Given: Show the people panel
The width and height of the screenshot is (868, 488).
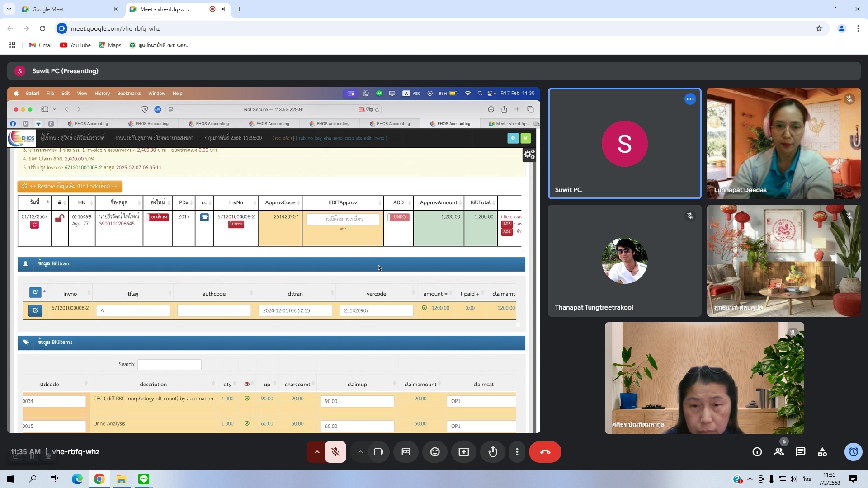Looking at the screenshot, I should point(779,452).
